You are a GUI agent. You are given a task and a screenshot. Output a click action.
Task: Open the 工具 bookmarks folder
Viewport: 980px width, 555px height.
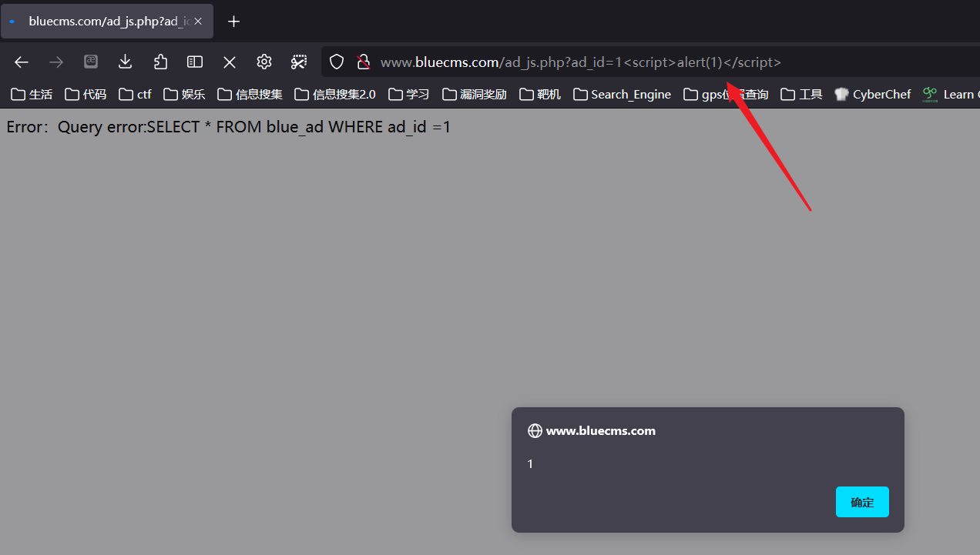point(801,94)
